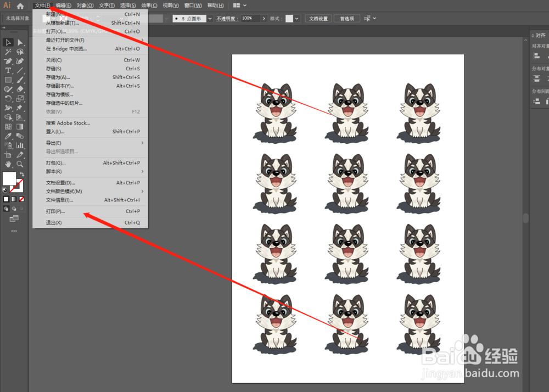This screenshot has width=549, height=392.
Task: Expand the opacity slider arrow
Action: (x=264, y=19)
